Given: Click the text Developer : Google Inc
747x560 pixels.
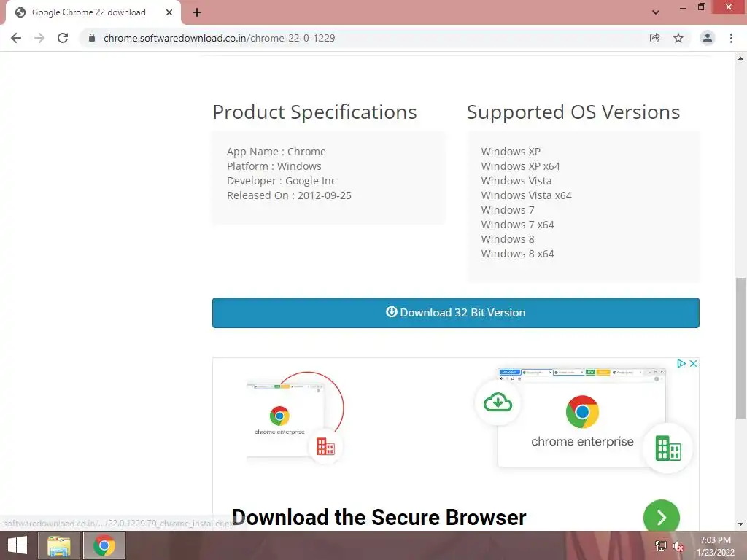Looking at the screenshot, I should pyautogui.click(x=281, y=181).
